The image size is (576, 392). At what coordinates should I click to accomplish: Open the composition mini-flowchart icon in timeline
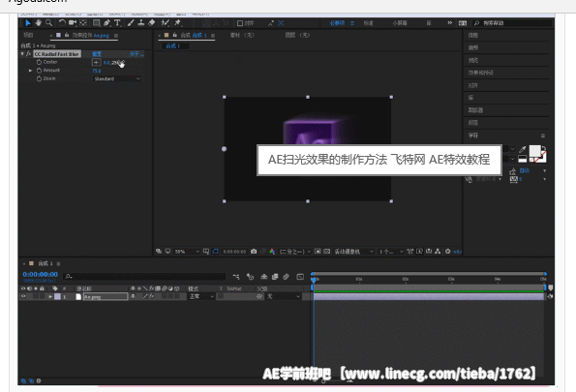click(x=236, y=277)
